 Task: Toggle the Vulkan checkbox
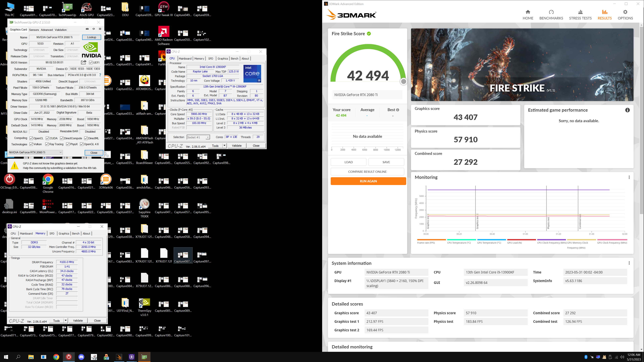(31, 144)
